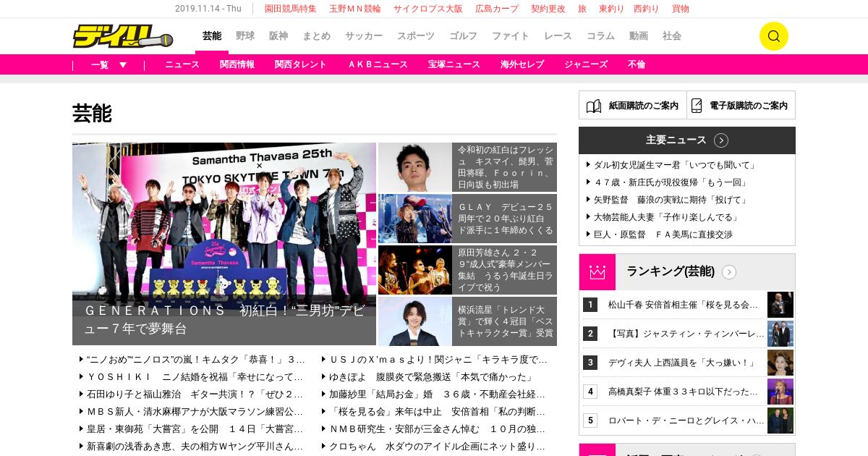Open the 芸能 tab
Screen dimensions: 868x456
pyautogui.click(x=212, y=36)
